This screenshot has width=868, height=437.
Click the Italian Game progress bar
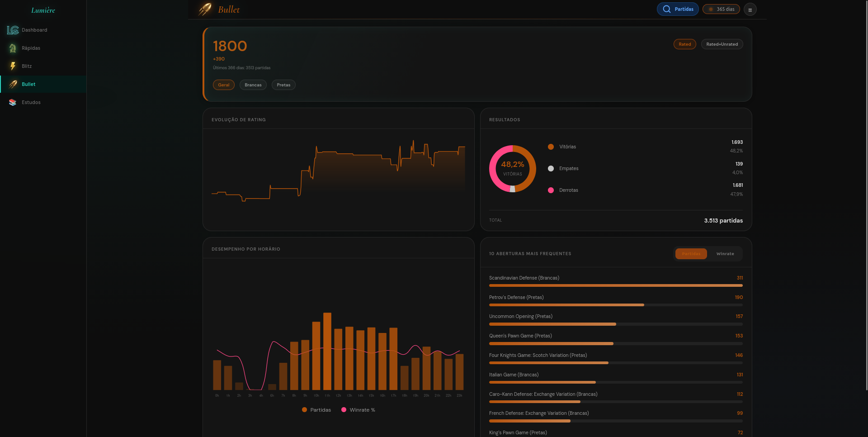pos(616,382)
